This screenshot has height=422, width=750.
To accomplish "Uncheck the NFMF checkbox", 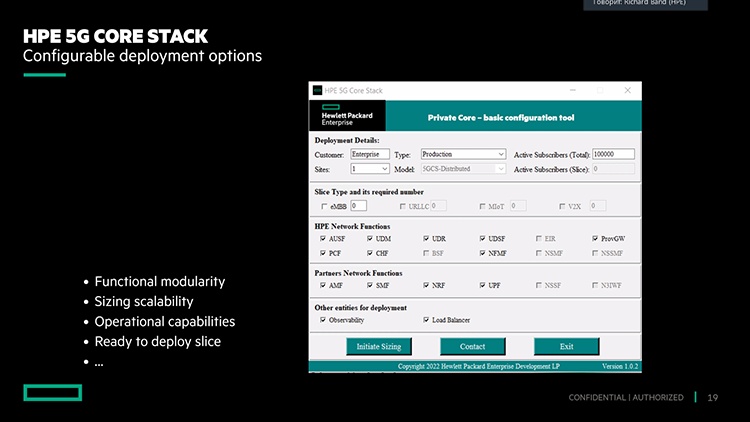I will [x=482, y=253].
